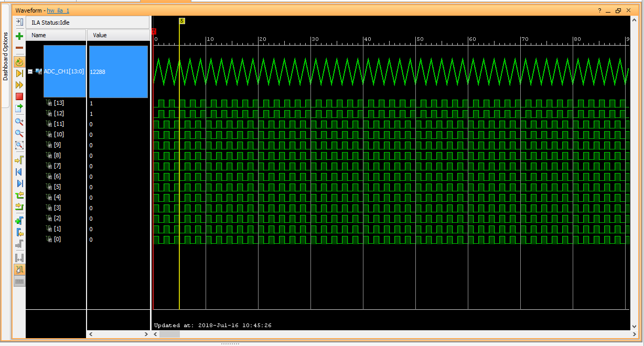Select bit [8] signal
The width and height of the screenshot is (644, 346).
point(57,155)
